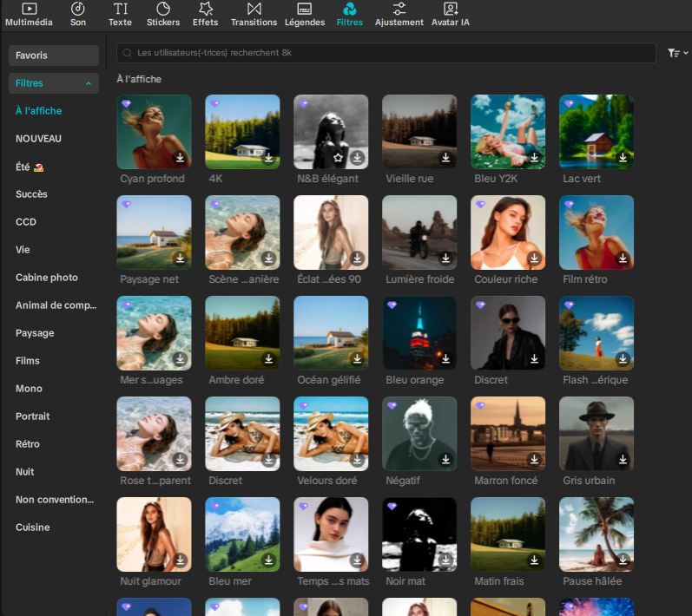Select the À l'affiche category
The height and width of the screenshot is (616, 692).
point(39,111)
